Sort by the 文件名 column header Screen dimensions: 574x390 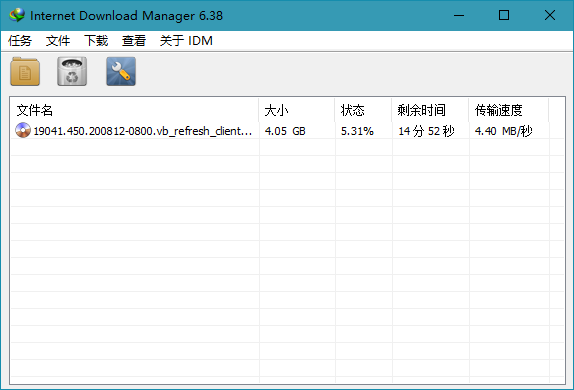(x=135, y=110)
